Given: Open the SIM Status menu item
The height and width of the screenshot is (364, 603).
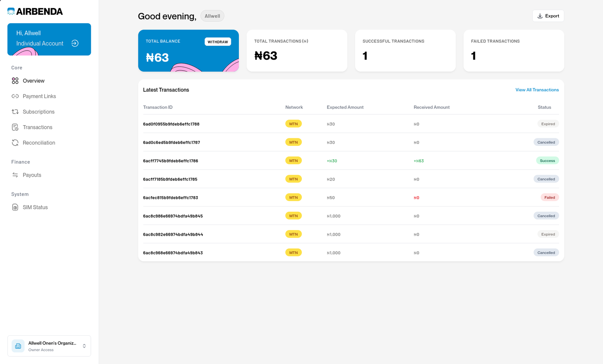Looking at the screenshot, I should (35, 207).
